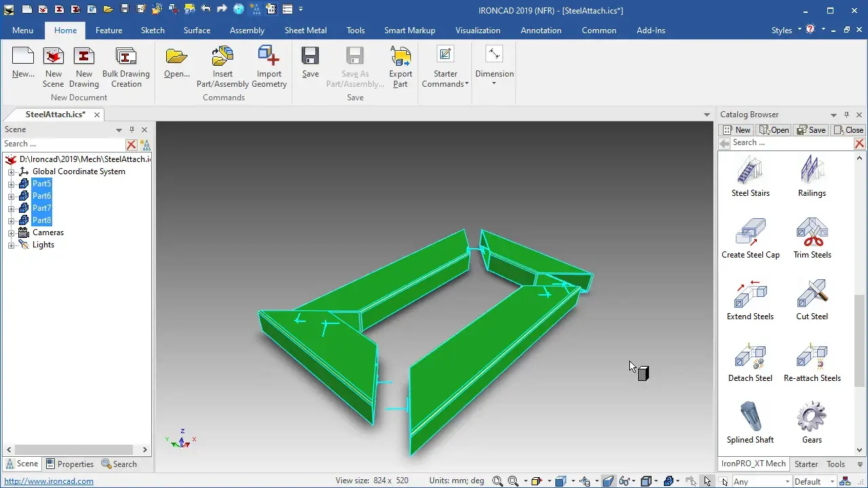Screen dimensions: 868x488
Task: Select Extend Steels catalog tool
Action: click(750, 300)
